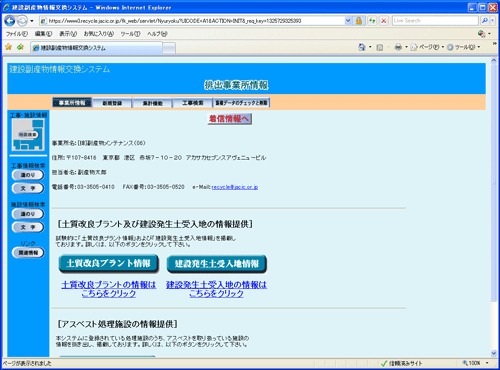500x370 pixels.
Task: Click the scrollbar down arrow
Action: pyautogui.click(x=494, y=353)
